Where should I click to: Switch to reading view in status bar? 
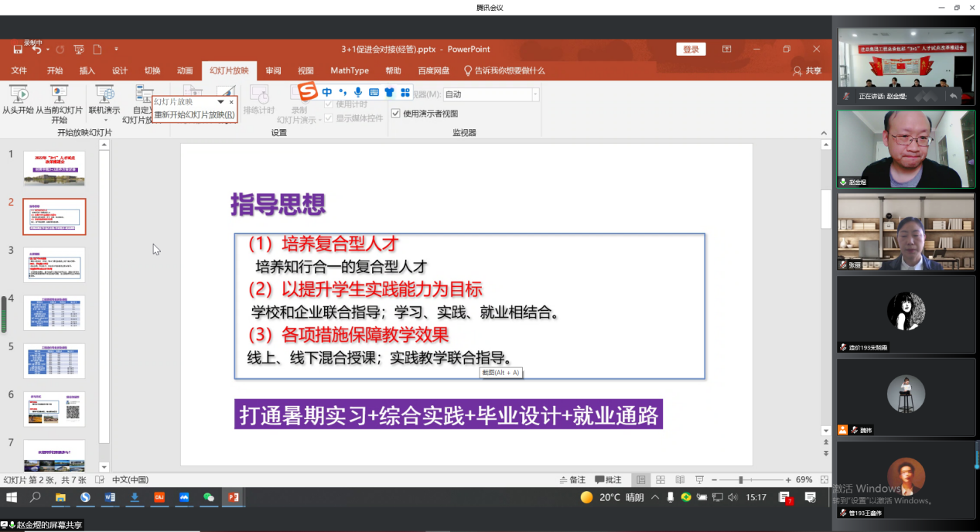(680, 479)
